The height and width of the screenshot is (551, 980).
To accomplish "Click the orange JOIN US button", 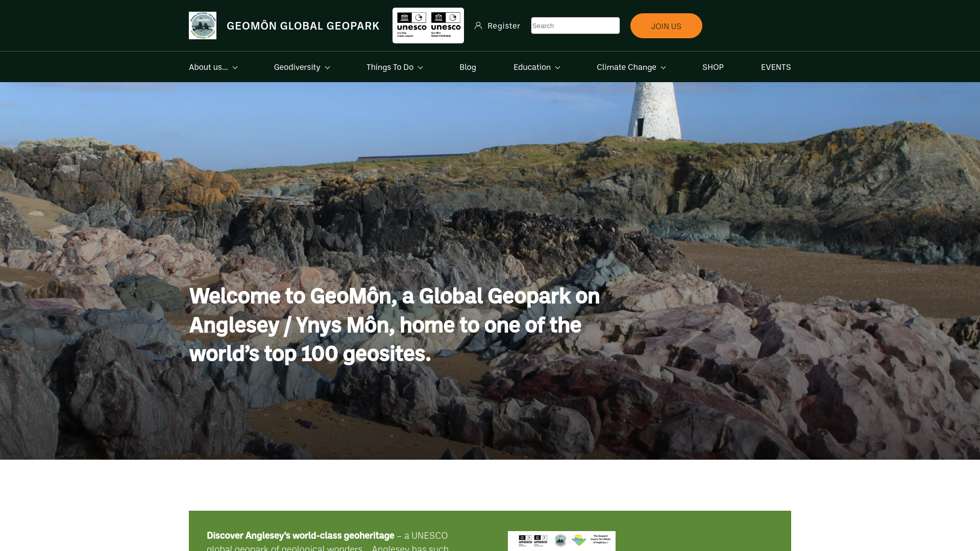I will (666, 26).
